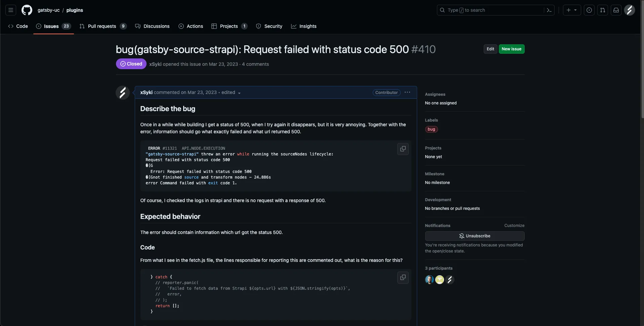Switch to the Actions tab
The image size is (644, 326).
click(191, 26)
